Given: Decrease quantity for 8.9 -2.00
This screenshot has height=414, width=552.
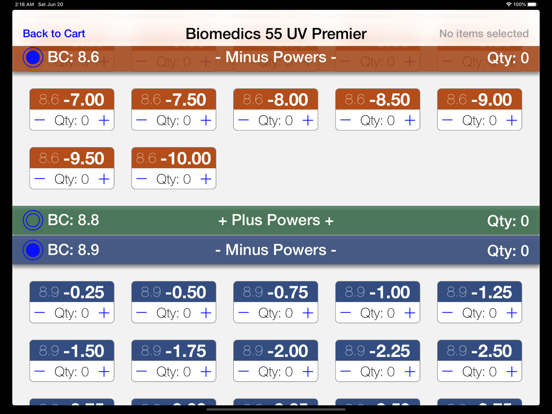Looking at the screenshot, I should click(x=244, y=372).
